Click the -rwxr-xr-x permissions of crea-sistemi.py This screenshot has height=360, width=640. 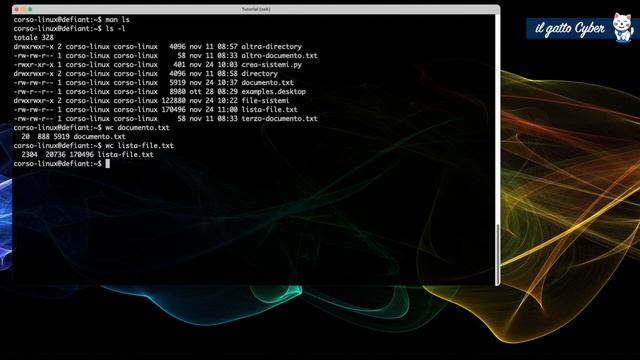[33, 64]
